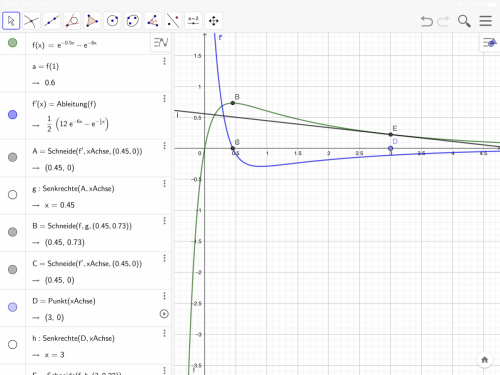
Task: Toggle visibility of point D
Action: [13, 307]
